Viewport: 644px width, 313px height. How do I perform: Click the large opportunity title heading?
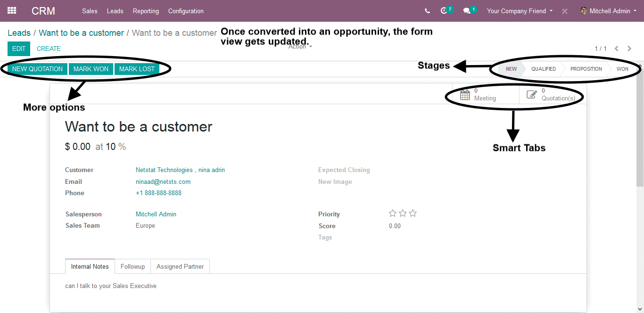139,126
